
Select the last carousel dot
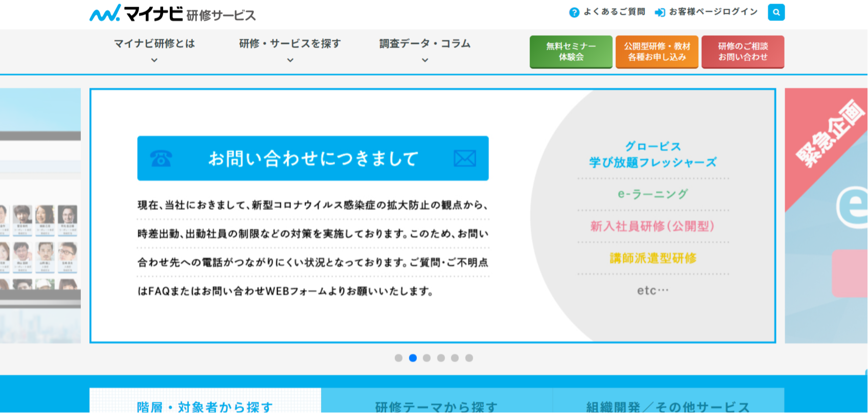point(469,358)
